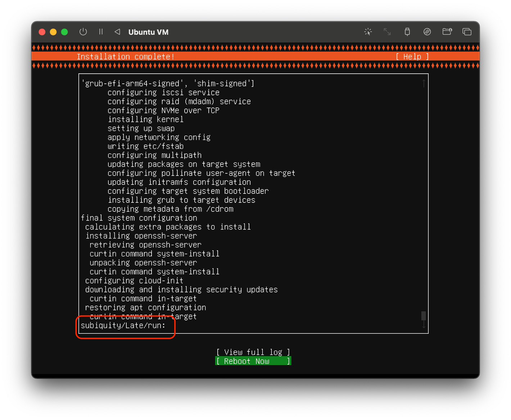Click 'apply networking config' log line
511x420 pixels.
point(159,137)
